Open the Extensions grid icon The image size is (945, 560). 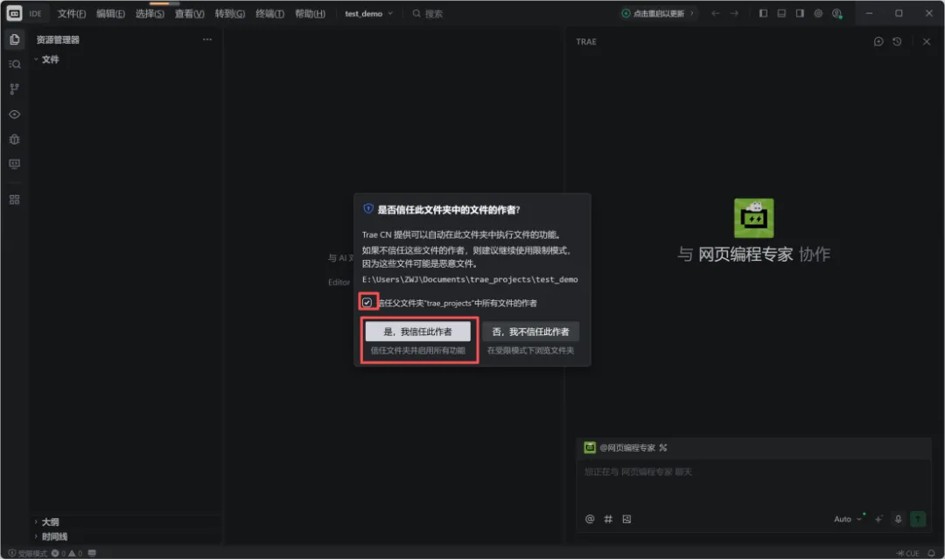tap(15, 199)
